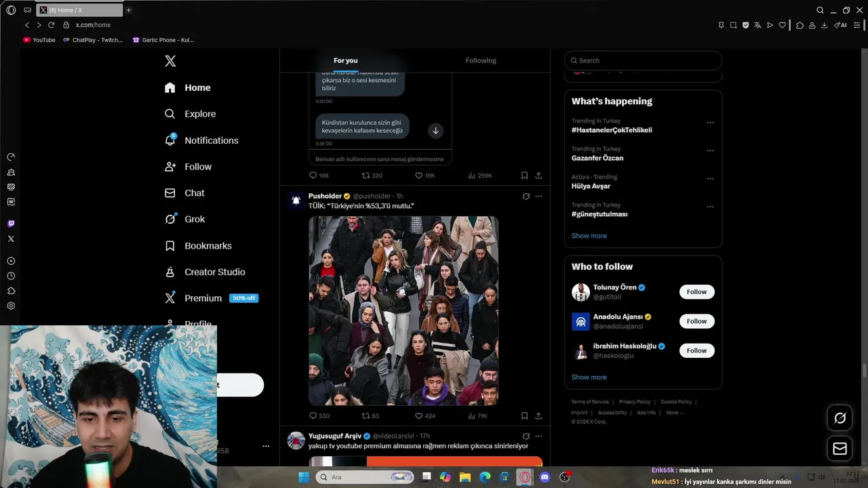Show more under Who to follow
This screenshot has width=868, height=488.
pos(589,378)
